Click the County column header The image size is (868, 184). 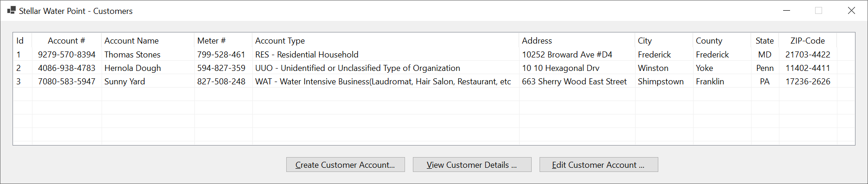(722, 40)
